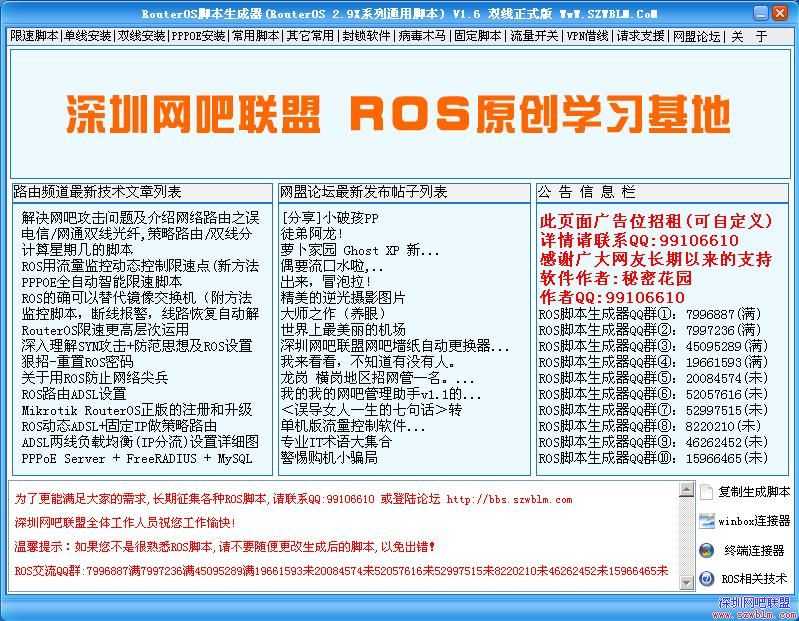799x621 pixels.
Task: Open the 常用脚本 menu
Action: click(256, 36)
